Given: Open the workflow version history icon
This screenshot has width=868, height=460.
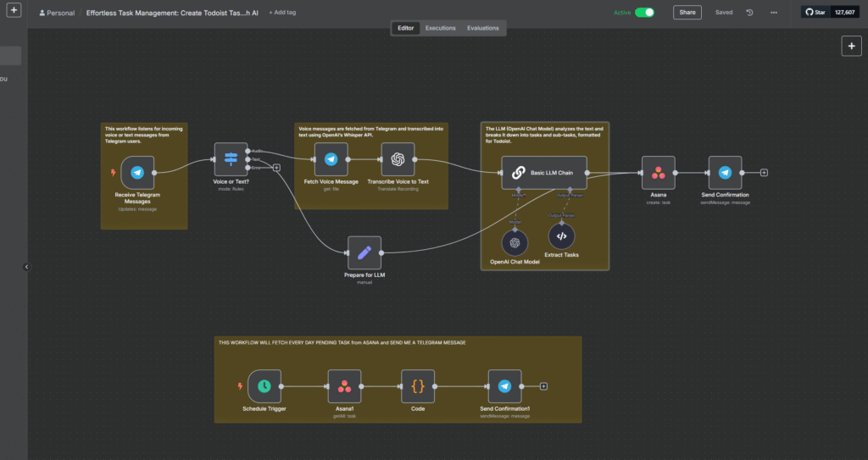Looking at the screenshot, I should click(x=749, y=13).
